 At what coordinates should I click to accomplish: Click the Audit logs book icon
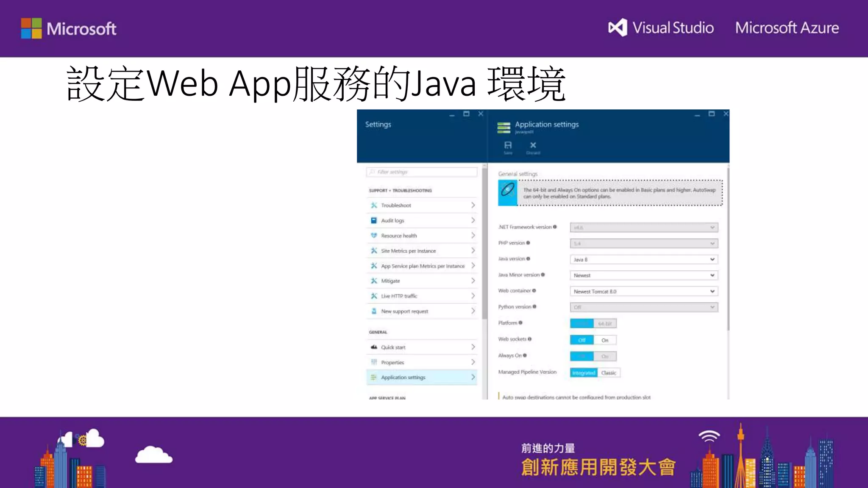374,221
